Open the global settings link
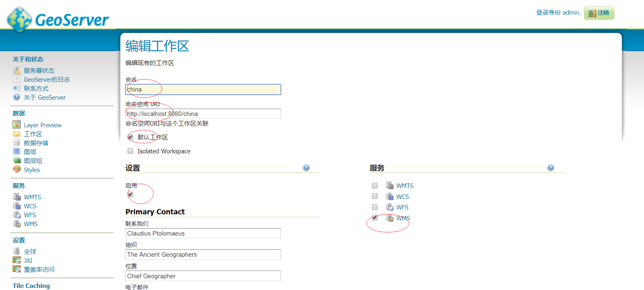This screenshot has width=644, height=290. pyautogui.click(x=30, y=251)
